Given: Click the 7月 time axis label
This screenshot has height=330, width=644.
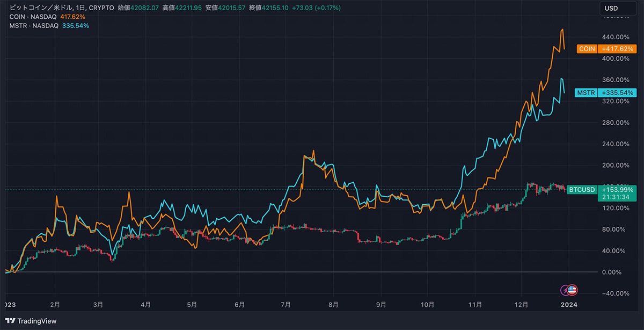Looking at the screenshot, I should point(286,304).
